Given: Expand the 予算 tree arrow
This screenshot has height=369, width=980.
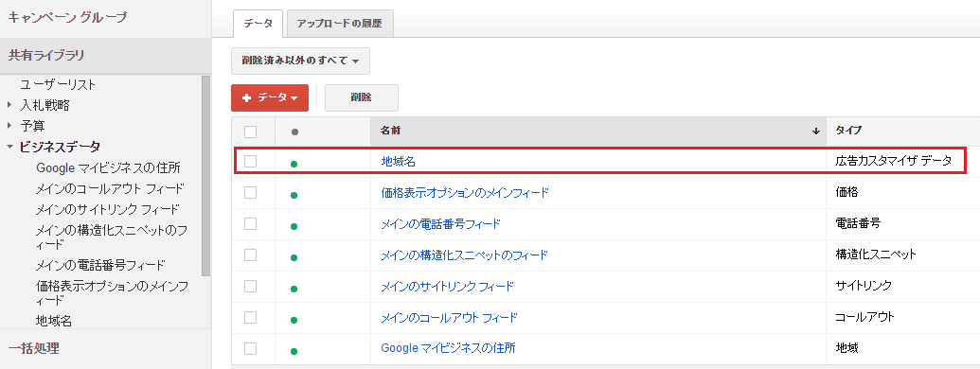Looking at the screenshot, I should coord(9,126).
